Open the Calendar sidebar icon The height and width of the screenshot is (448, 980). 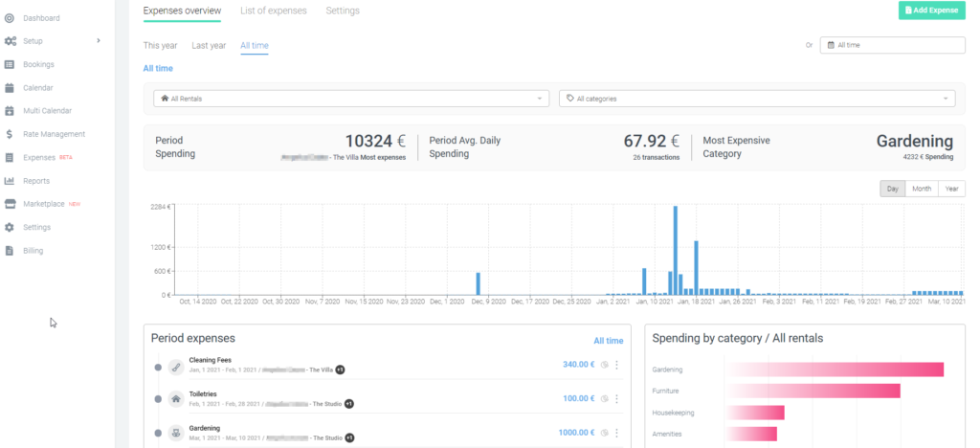(x=10, y=88)
